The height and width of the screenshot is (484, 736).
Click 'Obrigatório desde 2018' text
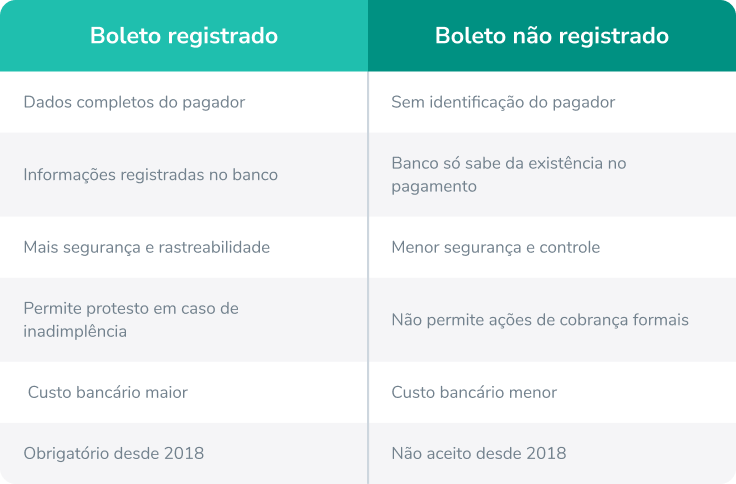point(114,453)
